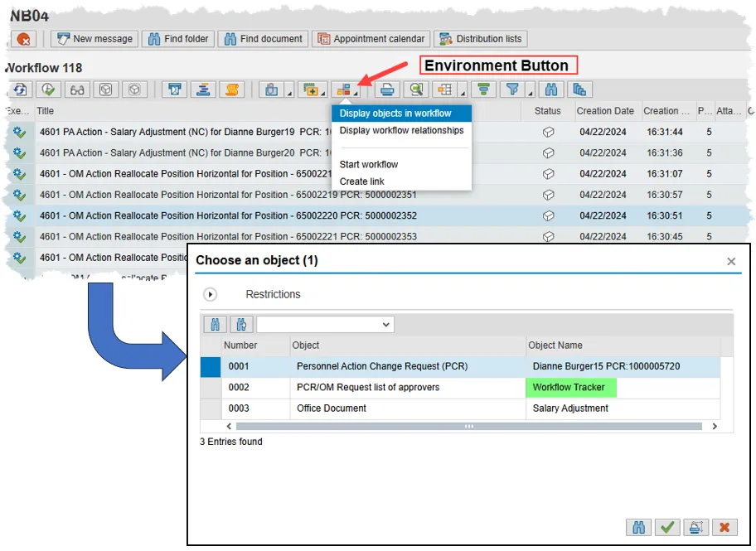Select row selector for entry 0002
Screen dimensions: 756x551
pos(211,388)
